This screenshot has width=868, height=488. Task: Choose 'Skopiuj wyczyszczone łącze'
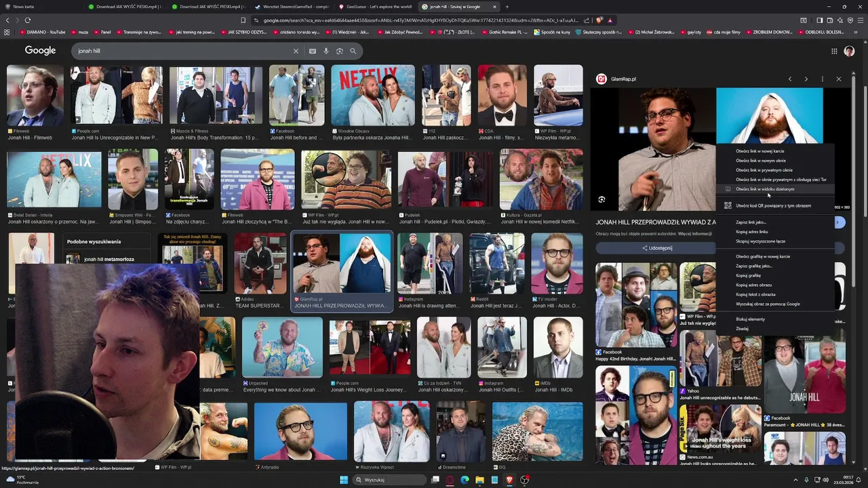pos(775,241)
